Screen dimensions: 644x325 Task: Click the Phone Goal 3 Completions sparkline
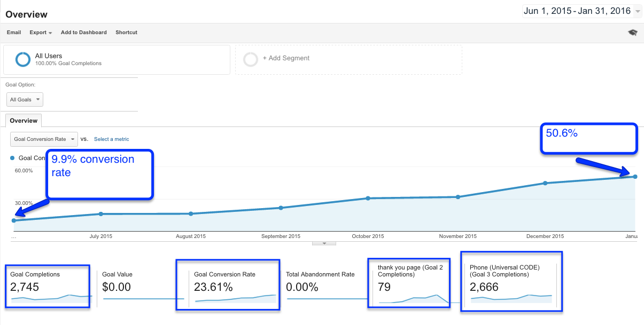pos(510,298)
